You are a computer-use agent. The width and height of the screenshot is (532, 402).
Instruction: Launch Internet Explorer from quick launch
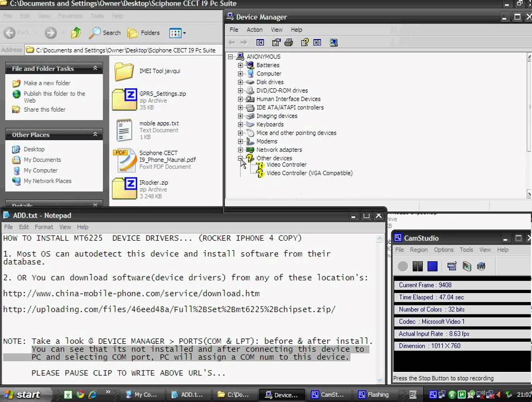click(92, 395)
